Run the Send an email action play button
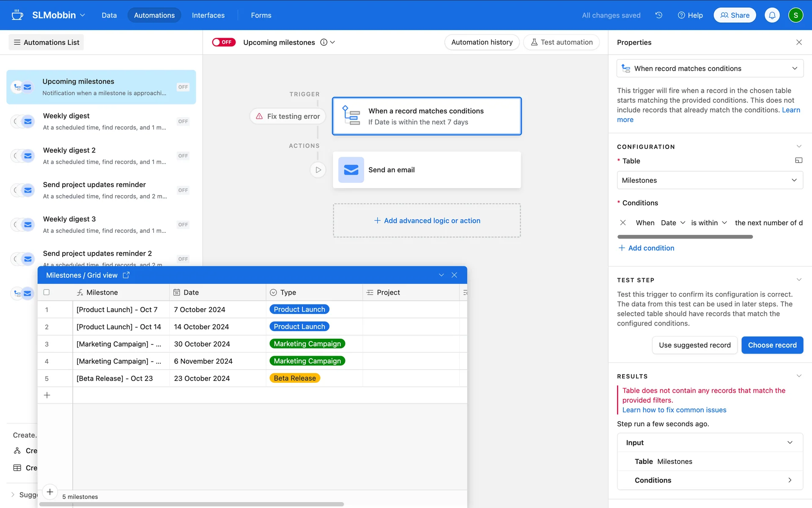 click(x=318, y=170)
